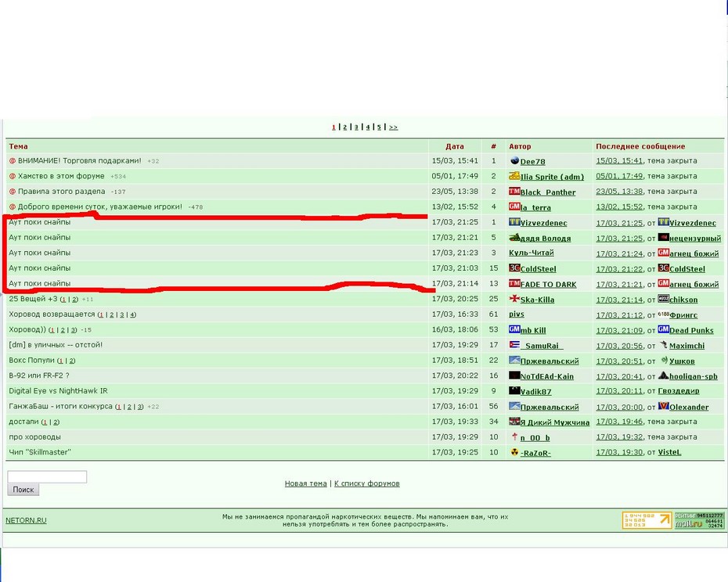Click TM badge icon before Black_Panther

(514, 191)
